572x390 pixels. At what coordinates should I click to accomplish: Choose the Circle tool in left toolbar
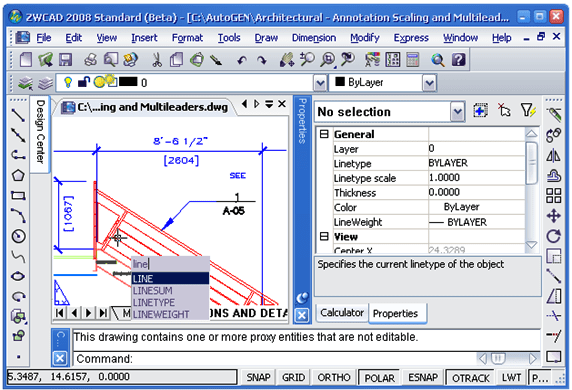(18, 236)
